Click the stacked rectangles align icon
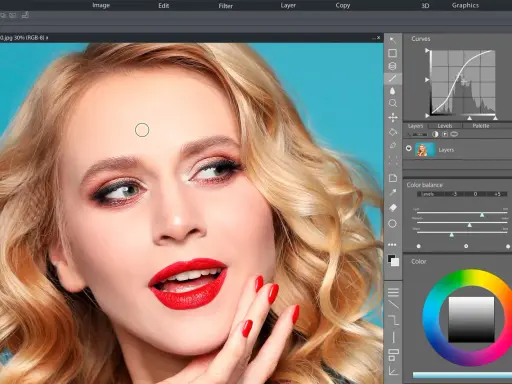 393,355
